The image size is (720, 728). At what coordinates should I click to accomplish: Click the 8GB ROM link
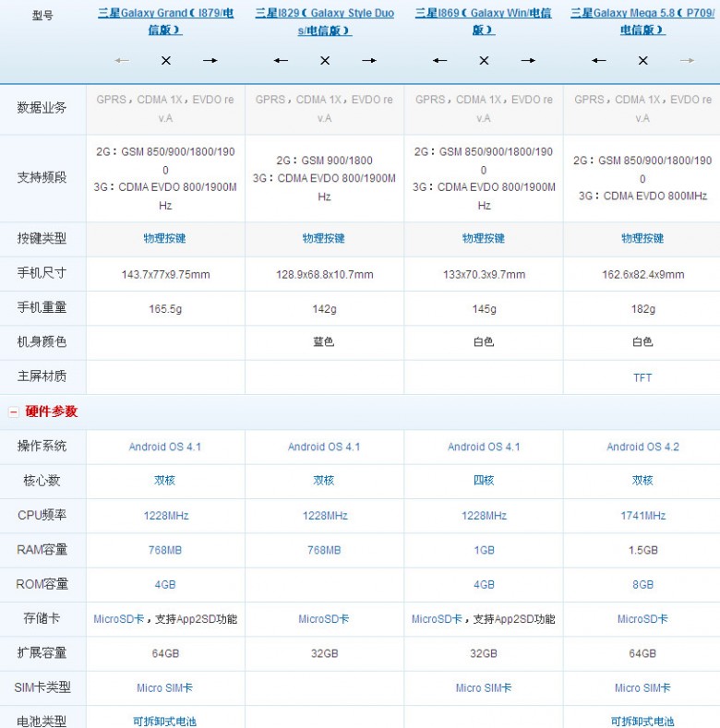click(642, 585)
